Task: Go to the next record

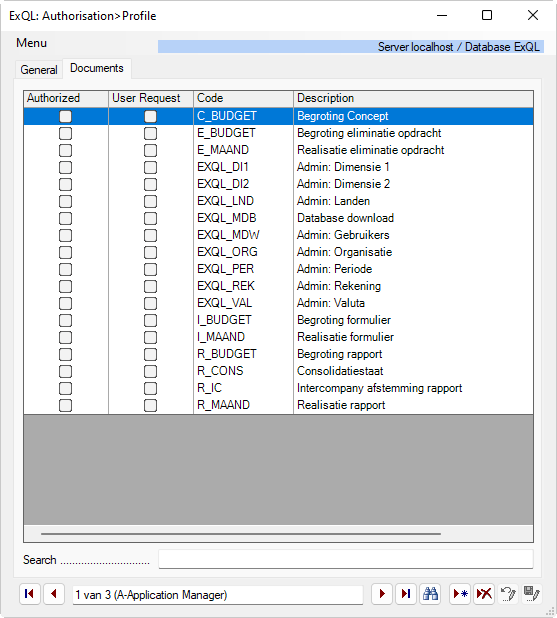Action: tap(382, 594)
